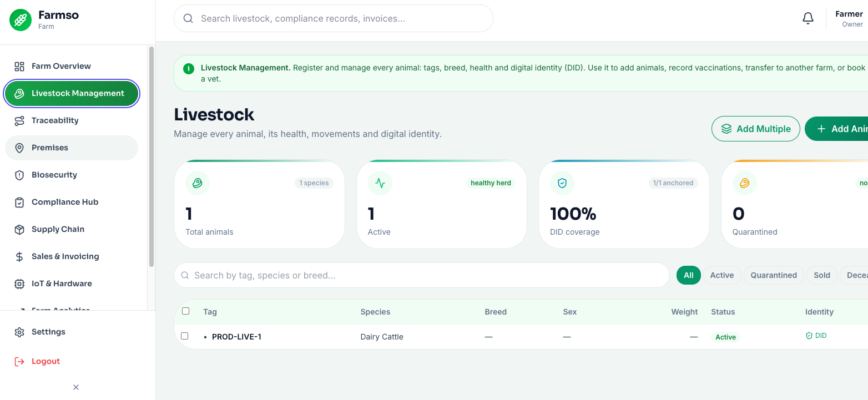The width and height of the screenshot is (868, 400).
Task: Click the magnifier icon in the top search bar
Action: click(x=188, y=19)
